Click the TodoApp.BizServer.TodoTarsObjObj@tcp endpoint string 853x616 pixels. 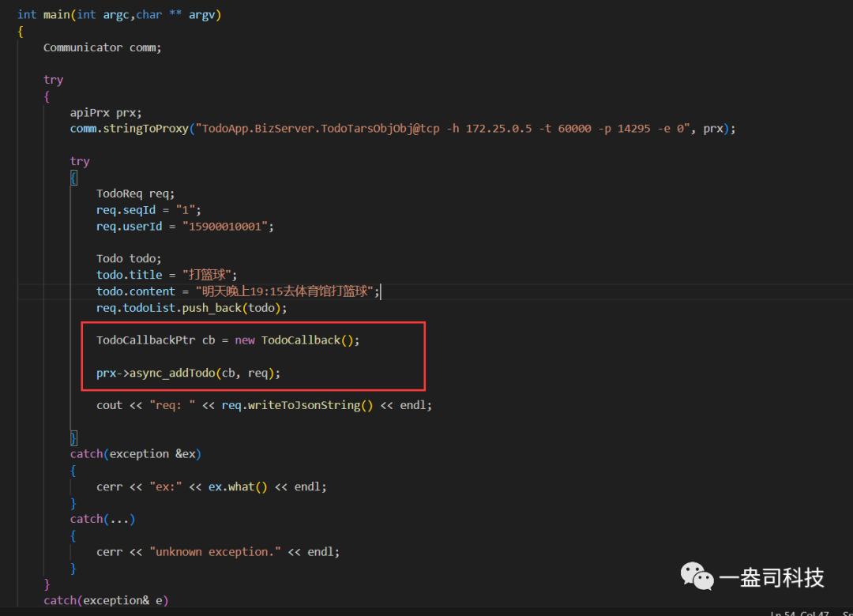click(443, 129)
